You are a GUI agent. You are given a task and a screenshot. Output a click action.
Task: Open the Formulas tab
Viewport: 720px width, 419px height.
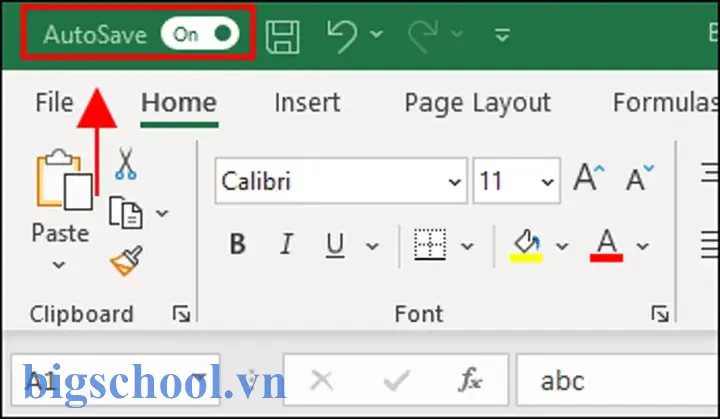click(665, 102)
